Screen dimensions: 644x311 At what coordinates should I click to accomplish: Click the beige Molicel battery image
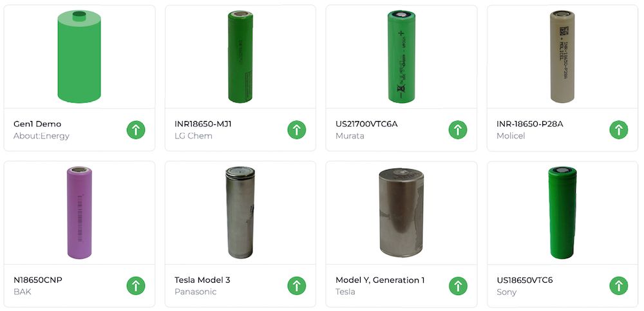[x=562, y=57]
